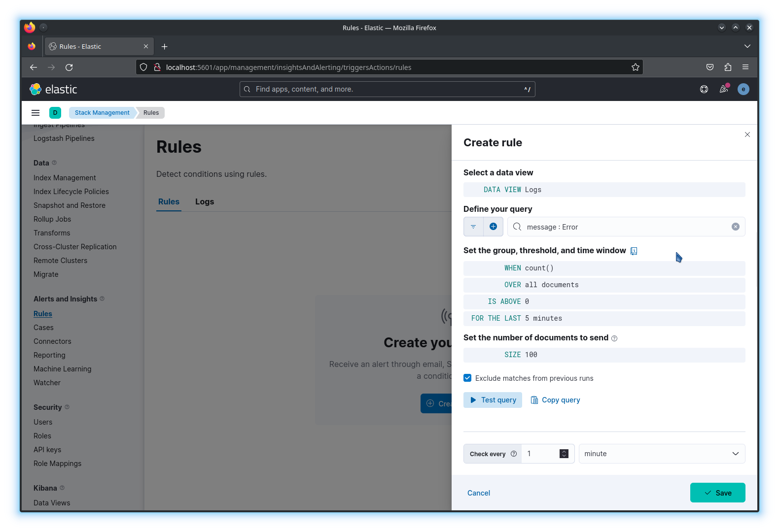Open Users page in Security

43,422
